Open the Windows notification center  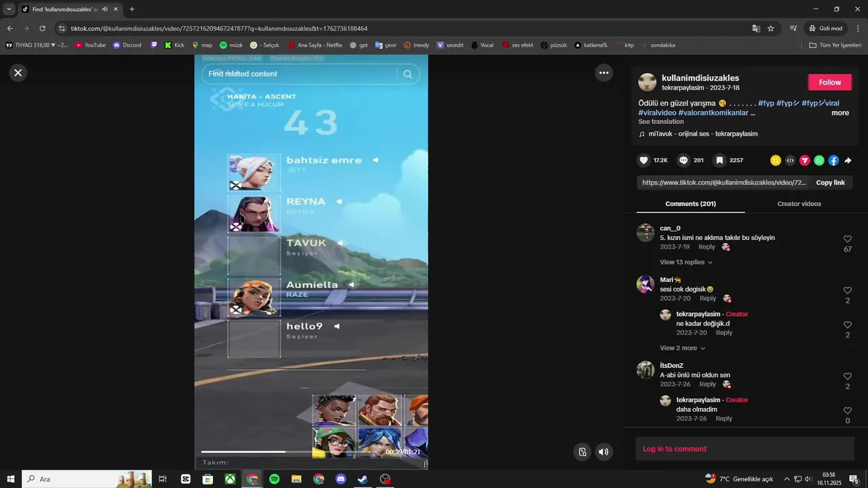(854, 480)
